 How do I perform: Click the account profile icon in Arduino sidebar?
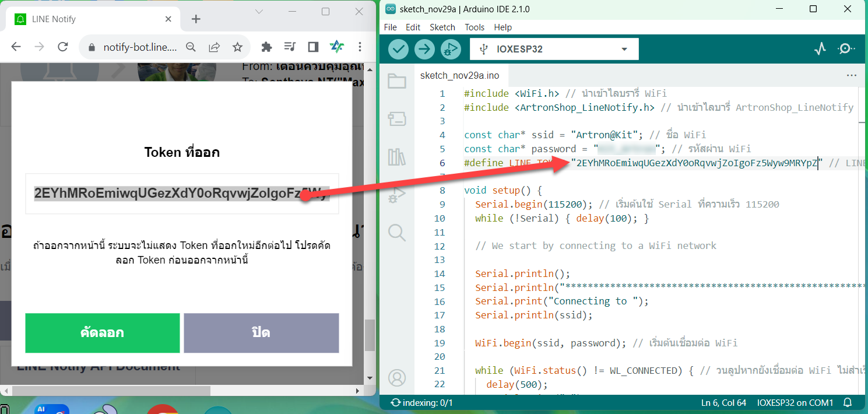click(397, 378)
